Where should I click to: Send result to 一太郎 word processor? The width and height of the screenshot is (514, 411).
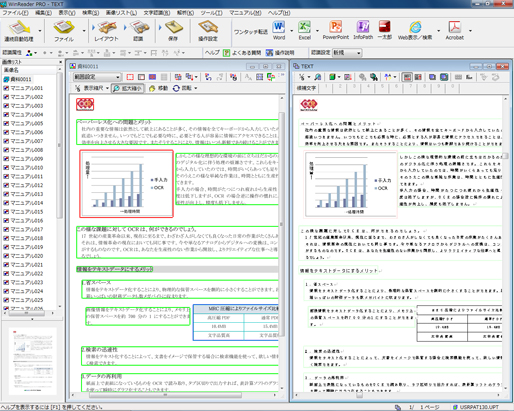click(x=384, y=30)
